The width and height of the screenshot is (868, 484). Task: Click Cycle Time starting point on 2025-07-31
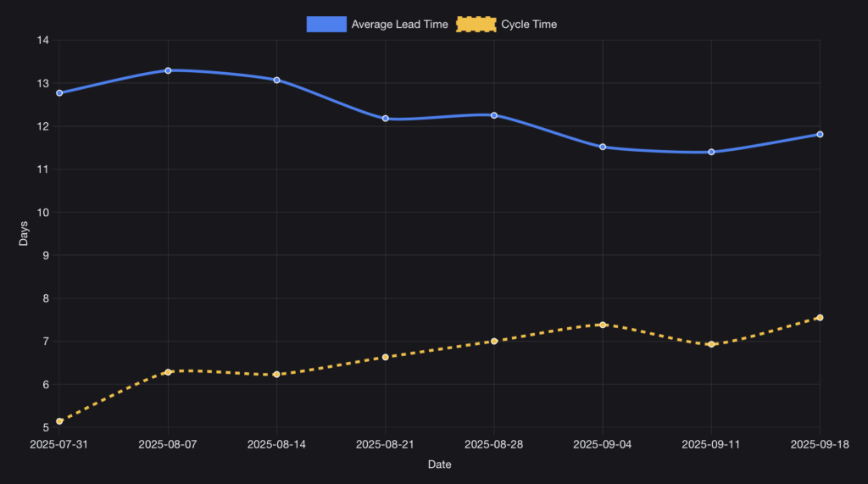point(59,421)
